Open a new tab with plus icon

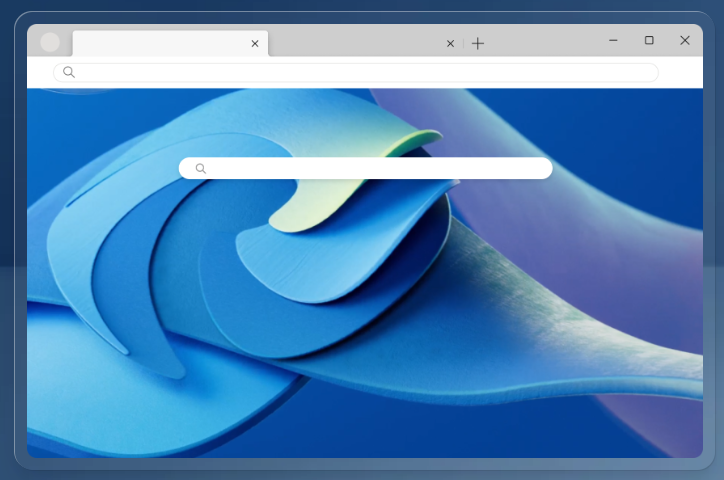pos(478,43)
